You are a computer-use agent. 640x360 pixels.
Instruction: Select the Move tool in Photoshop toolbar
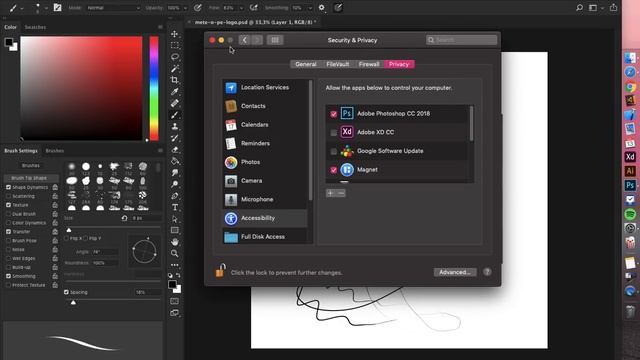tap(175, 33)
